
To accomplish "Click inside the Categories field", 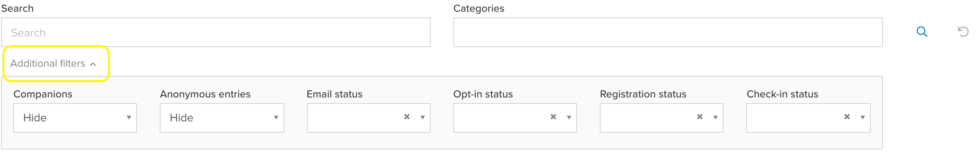I will click(668, 33).
